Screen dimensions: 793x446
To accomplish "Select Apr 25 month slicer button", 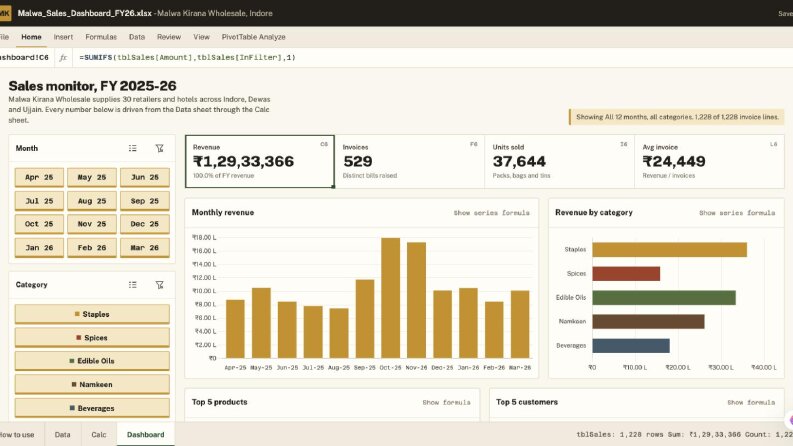I will (x=39, y=177).
